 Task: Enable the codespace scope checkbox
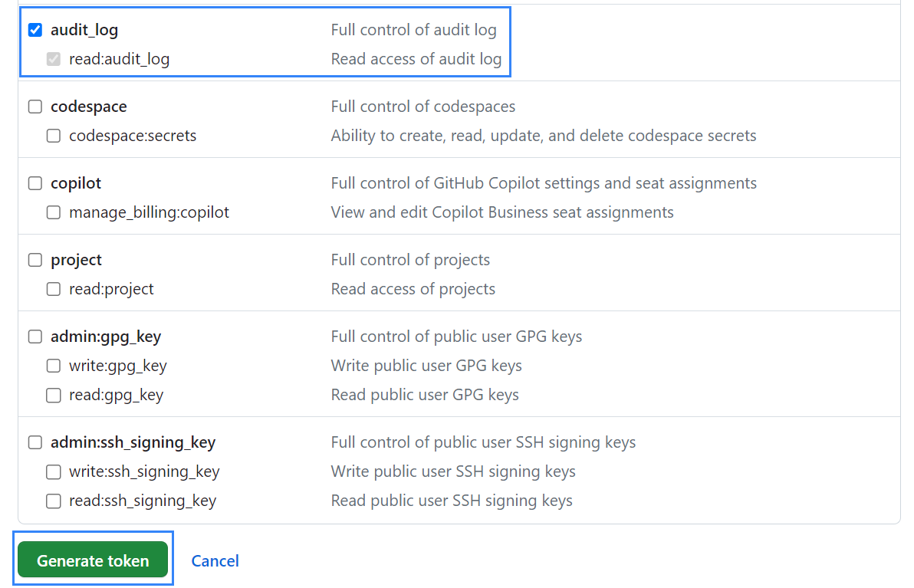[x=35, y=107]
